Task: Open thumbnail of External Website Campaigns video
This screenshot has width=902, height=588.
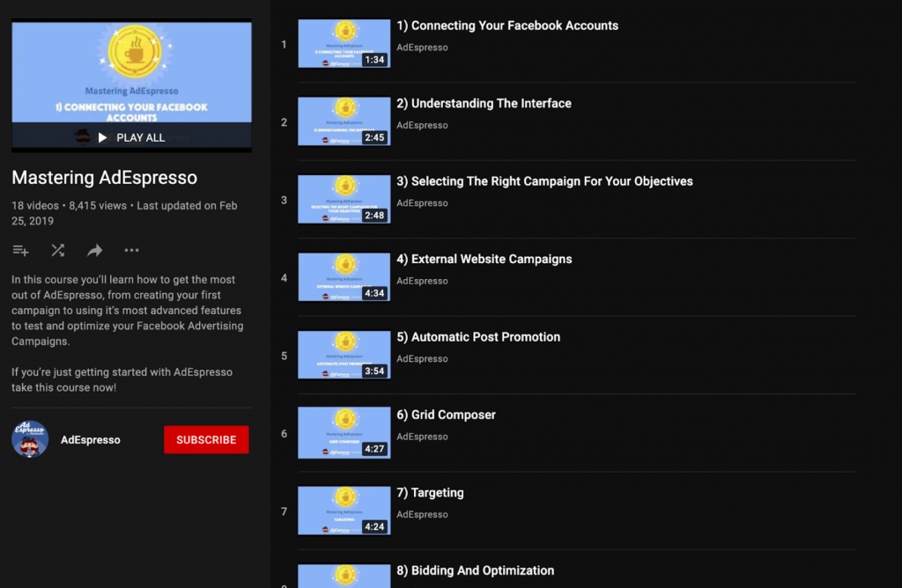Action: click(x=344, y=277)
